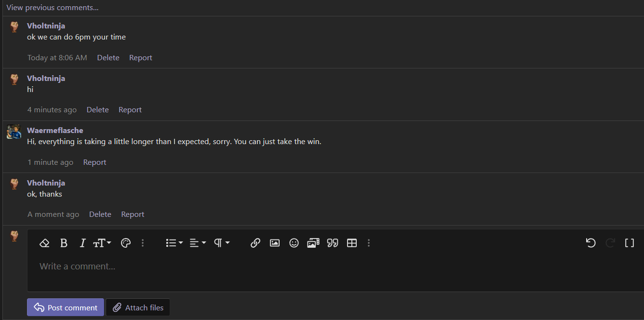Insert an image in the comment
Image resolution: width=644 pixels, height=320 pixels.
[275, 243]
